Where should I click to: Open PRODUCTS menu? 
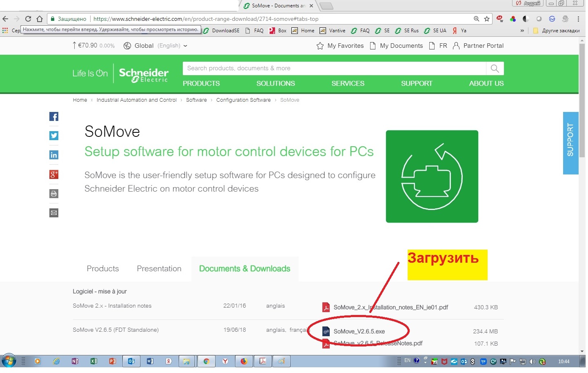pyautogui.click(x=201, y=83)
